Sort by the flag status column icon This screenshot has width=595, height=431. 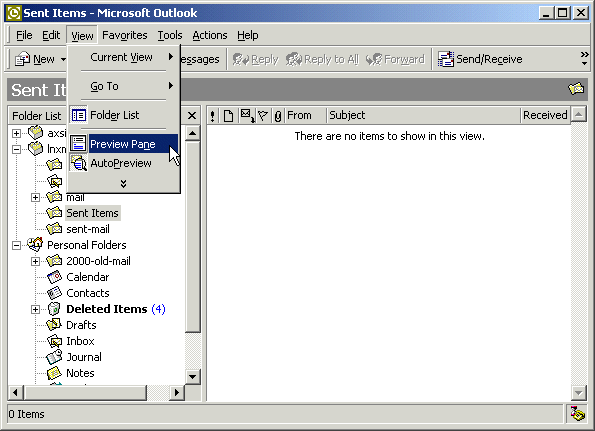pyautogui.click(x=263, y=115)
